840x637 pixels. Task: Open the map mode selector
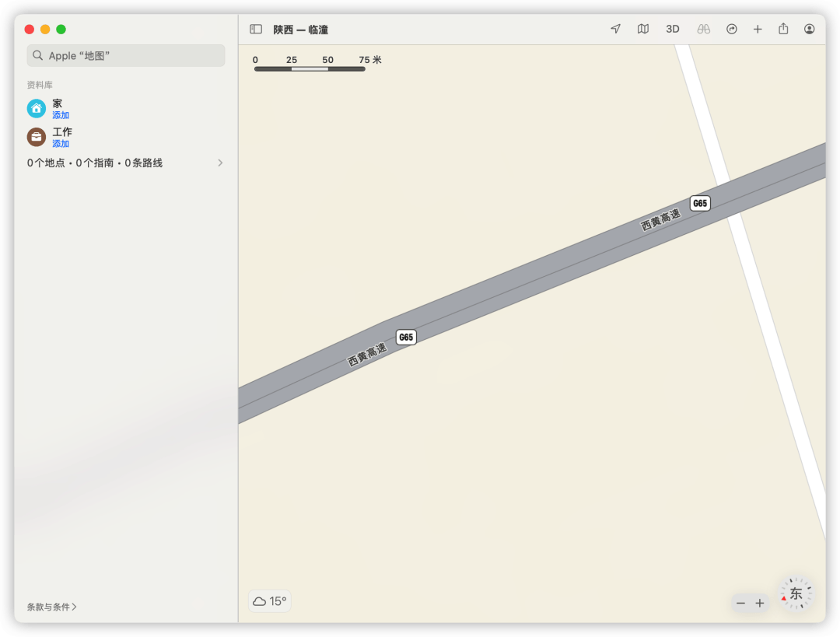pyautogui.click(x=643, y=29)
